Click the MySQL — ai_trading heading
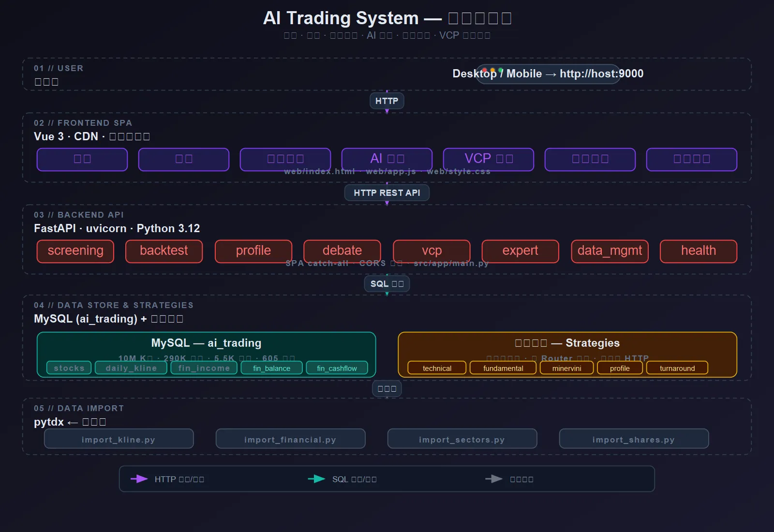 206,343
